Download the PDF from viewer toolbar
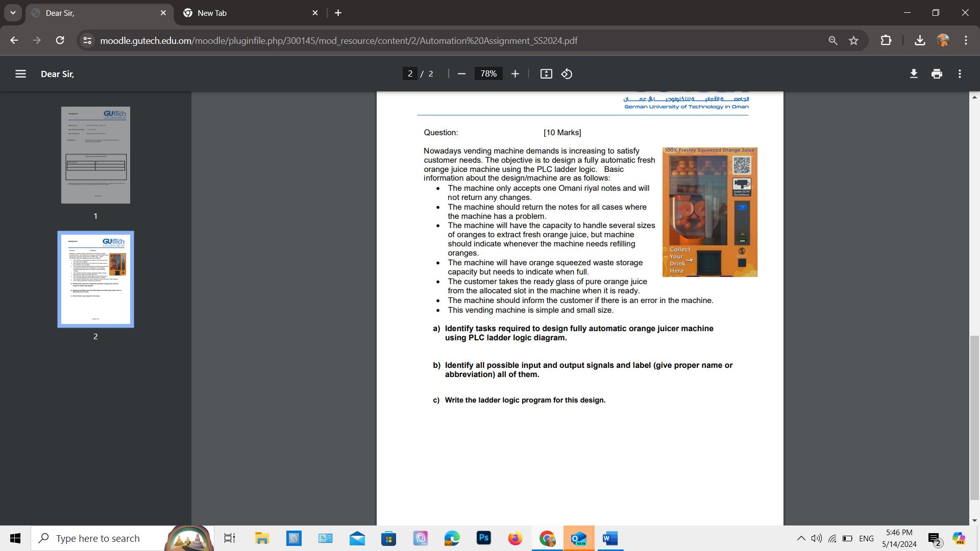The image size is (980, 551). tap(914, 74)
